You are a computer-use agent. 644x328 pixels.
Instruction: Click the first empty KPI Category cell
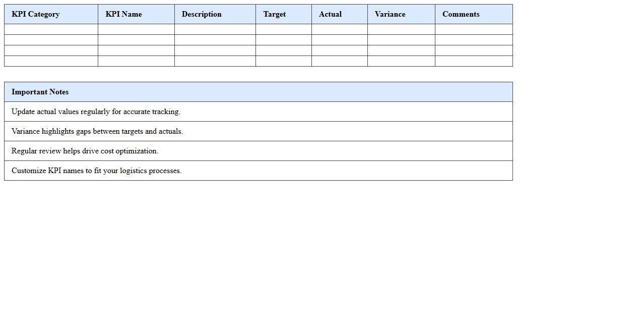tap(50, 29)
